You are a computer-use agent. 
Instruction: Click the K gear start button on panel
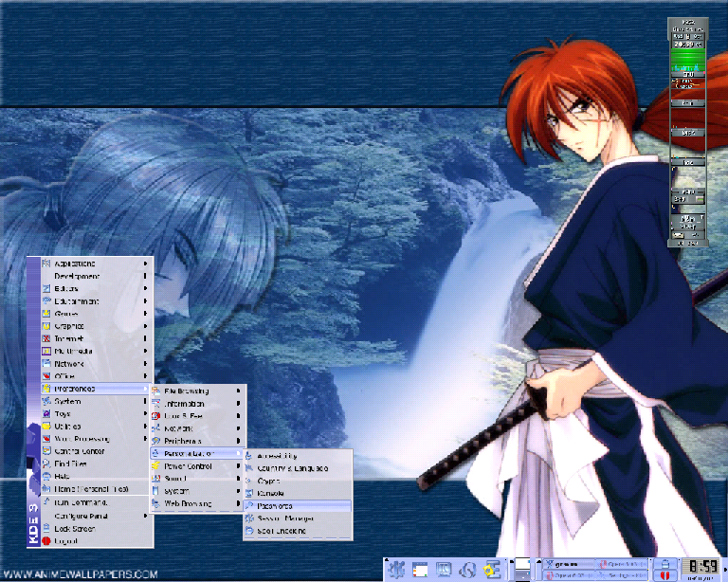(x=397, y=570)
